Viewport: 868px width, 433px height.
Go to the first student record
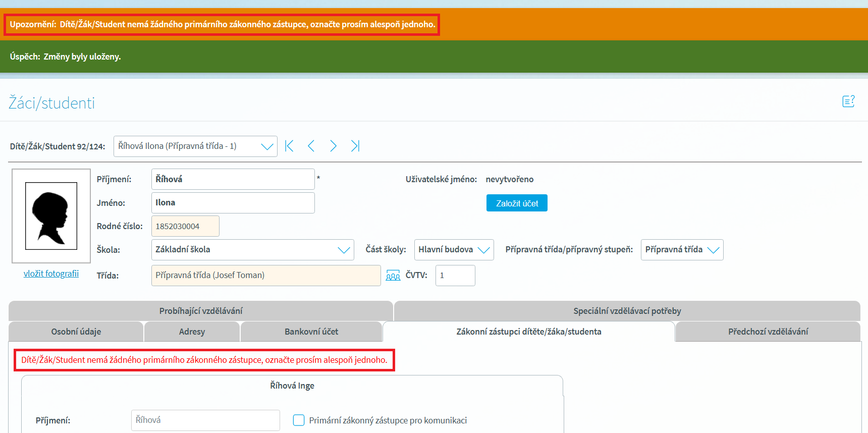coord(289,146)
